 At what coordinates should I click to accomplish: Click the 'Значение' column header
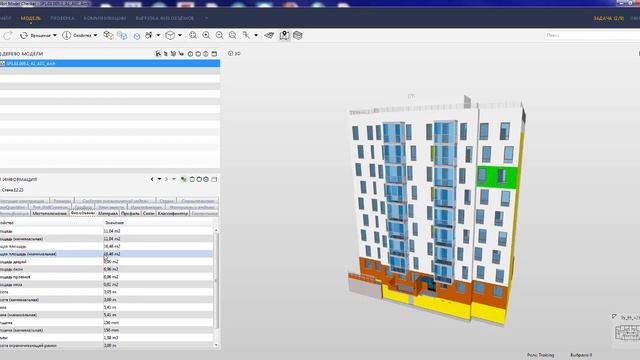(x=114, y=223)
